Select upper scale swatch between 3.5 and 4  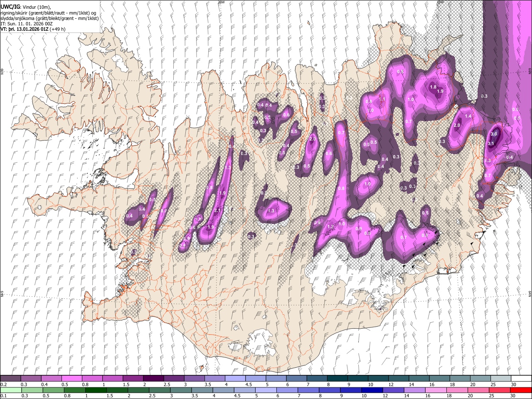pyautogui.click(x=214, y=378)
